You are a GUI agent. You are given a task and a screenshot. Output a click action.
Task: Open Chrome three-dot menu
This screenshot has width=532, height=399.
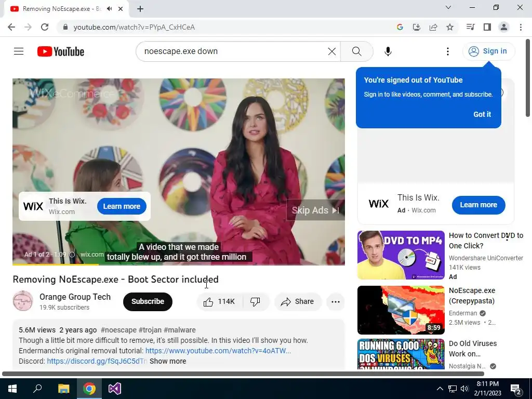click(x=521, y=27)
